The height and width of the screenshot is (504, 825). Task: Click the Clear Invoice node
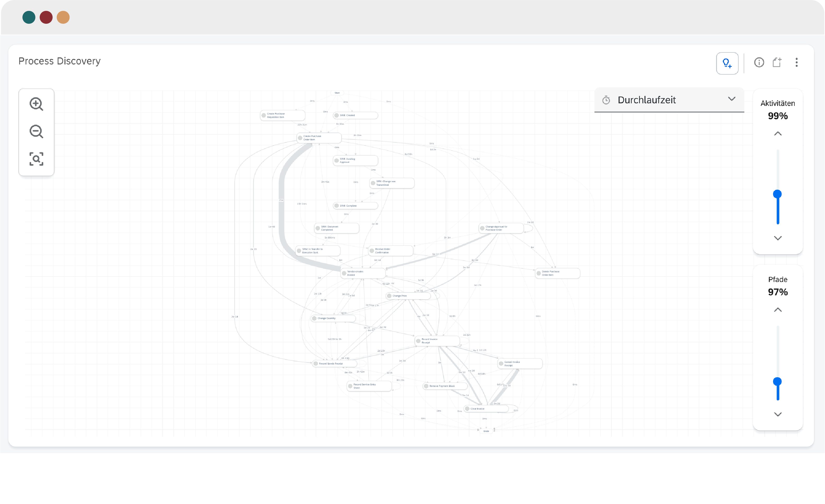click(486, 409)
